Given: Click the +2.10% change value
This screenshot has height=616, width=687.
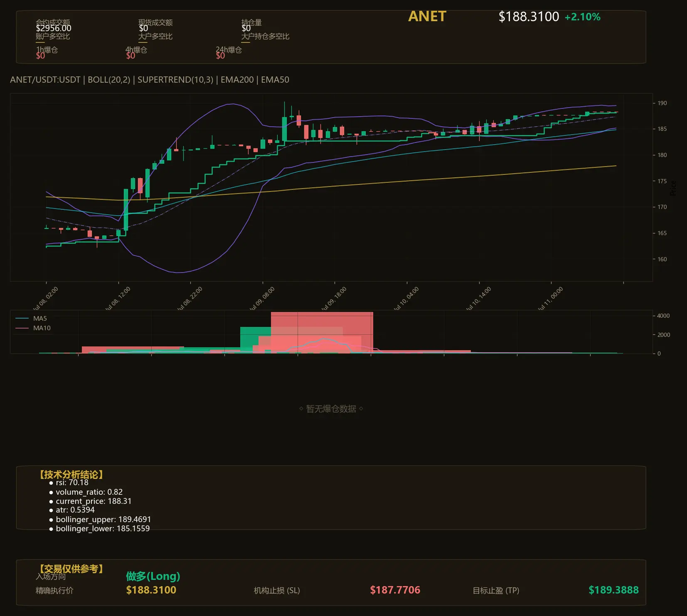Looking at the screenshot, I should tap(582, 17).
